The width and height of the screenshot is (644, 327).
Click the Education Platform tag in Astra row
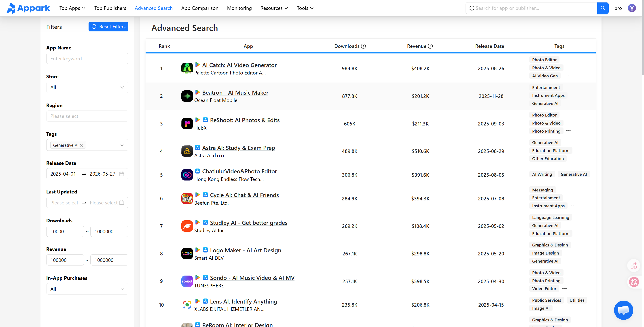[551, 151]
